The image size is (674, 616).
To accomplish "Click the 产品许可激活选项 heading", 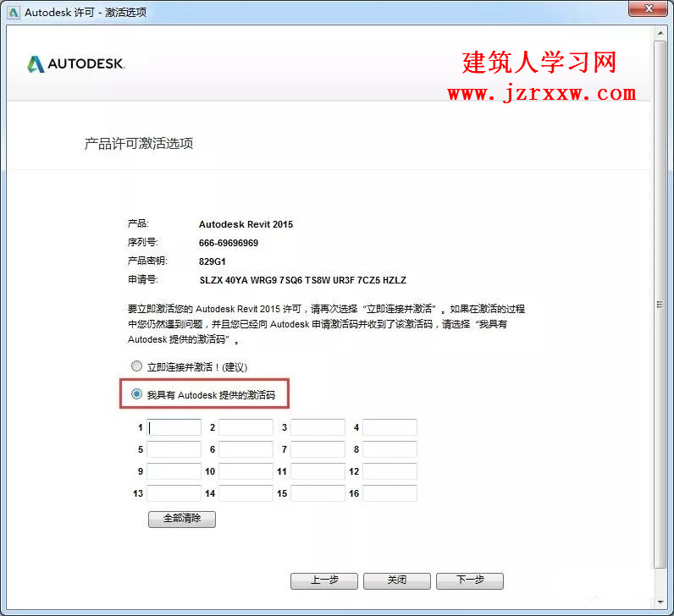I will point(138,144).
